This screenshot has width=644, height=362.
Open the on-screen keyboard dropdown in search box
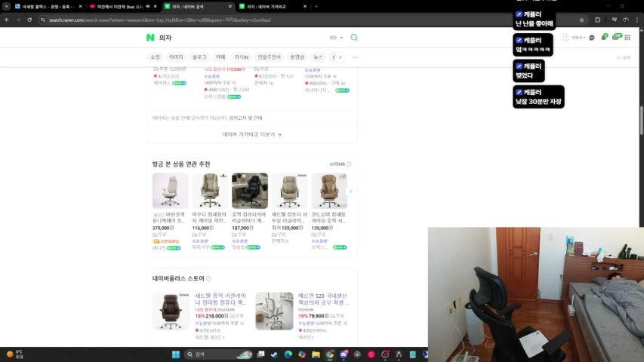[x=336, y=38]
